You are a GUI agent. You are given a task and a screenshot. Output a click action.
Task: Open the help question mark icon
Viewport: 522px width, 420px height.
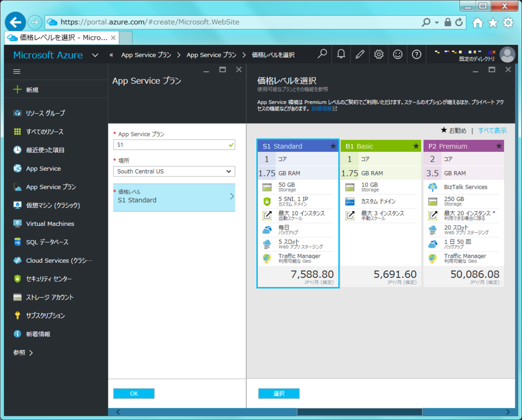click(x=416, y=54)
